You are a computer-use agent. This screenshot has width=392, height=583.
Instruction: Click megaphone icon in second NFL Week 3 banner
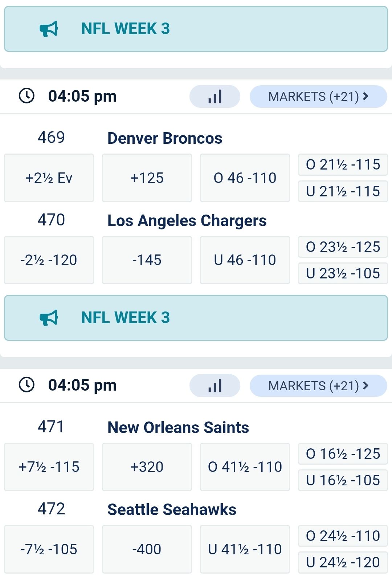pyautogui.click(x=49, y=318)
